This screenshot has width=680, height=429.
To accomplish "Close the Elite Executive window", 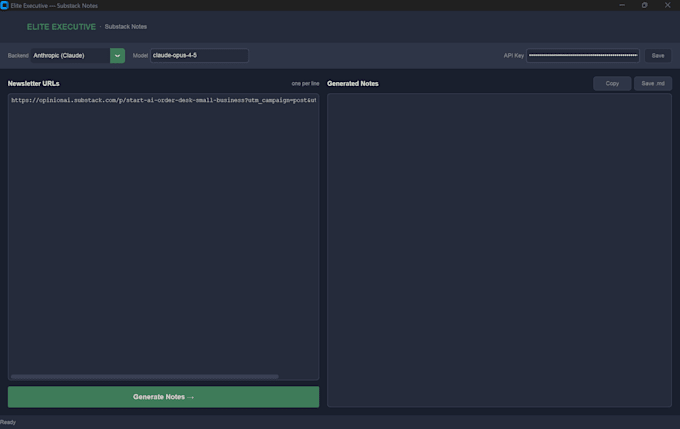I will point(667,5).
